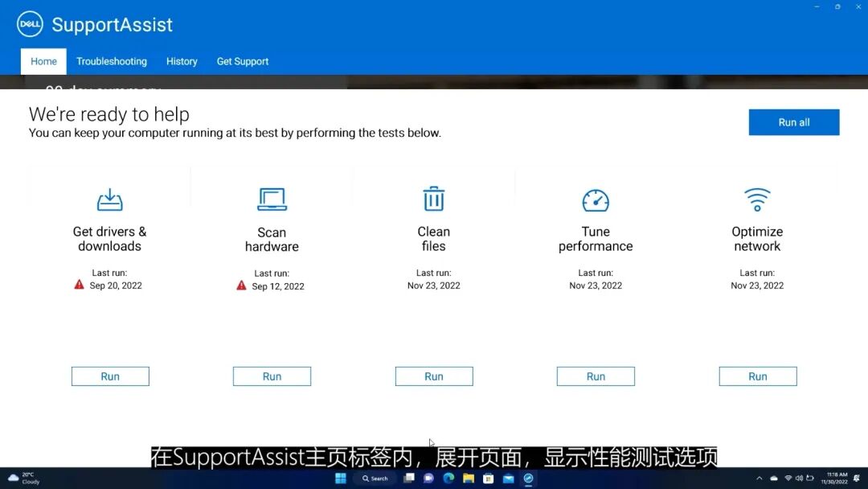Click the Tune performance label
The image size is (868, 489).
point(596,239)
